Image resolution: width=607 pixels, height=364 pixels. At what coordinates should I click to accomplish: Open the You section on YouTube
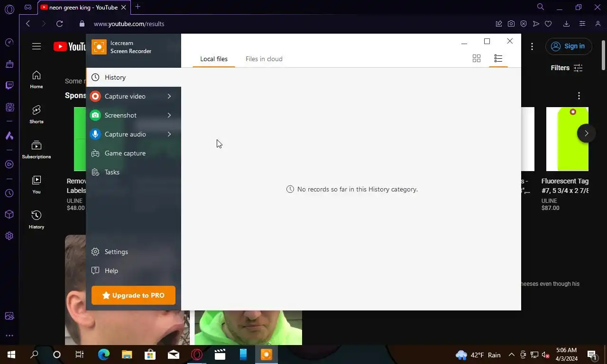click(x=37, y=185)
